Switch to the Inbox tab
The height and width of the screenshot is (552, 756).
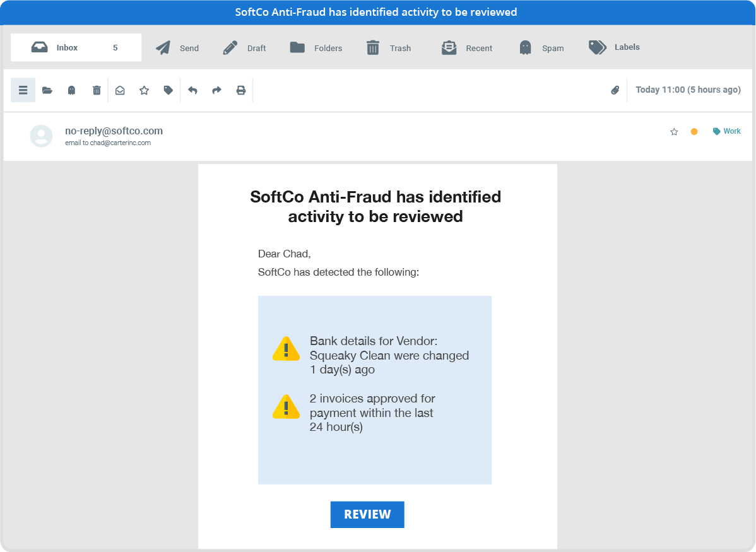point(76,47)
